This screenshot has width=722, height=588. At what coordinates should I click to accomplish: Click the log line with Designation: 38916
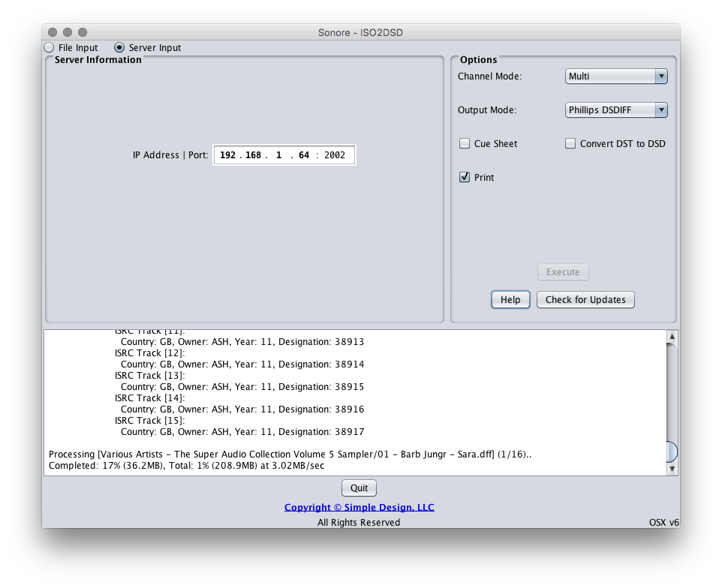click(242, 409)
